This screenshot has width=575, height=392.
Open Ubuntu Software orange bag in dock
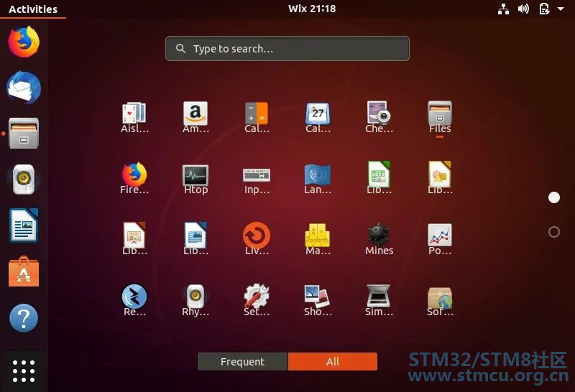click(x=24, y=271)
